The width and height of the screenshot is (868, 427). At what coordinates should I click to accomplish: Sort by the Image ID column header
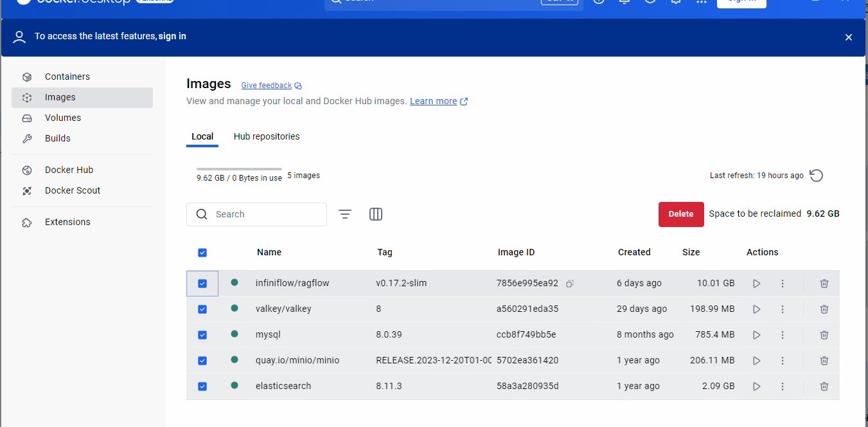(x=517, y=252)
